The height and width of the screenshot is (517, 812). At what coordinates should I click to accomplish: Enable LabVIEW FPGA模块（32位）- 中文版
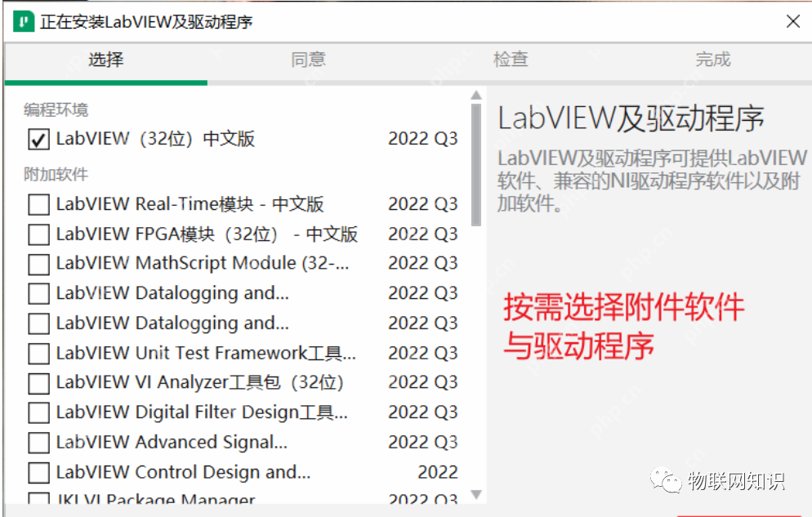(38, 234)
